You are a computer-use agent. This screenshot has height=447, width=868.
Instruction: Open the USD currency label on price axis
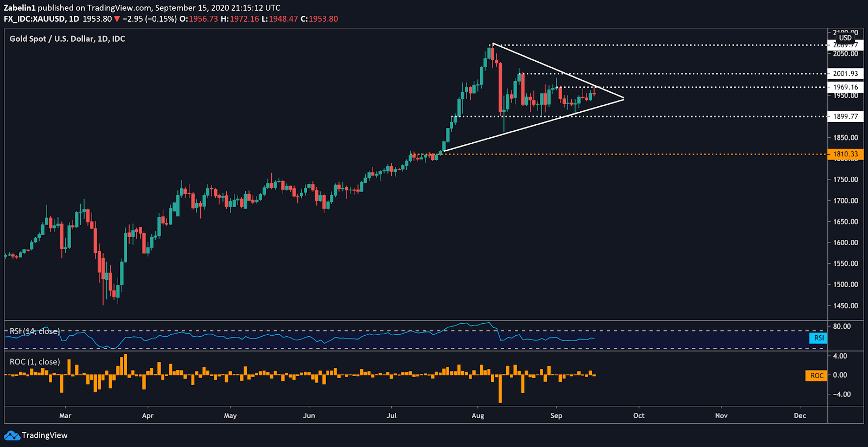(x=845, y=38)
